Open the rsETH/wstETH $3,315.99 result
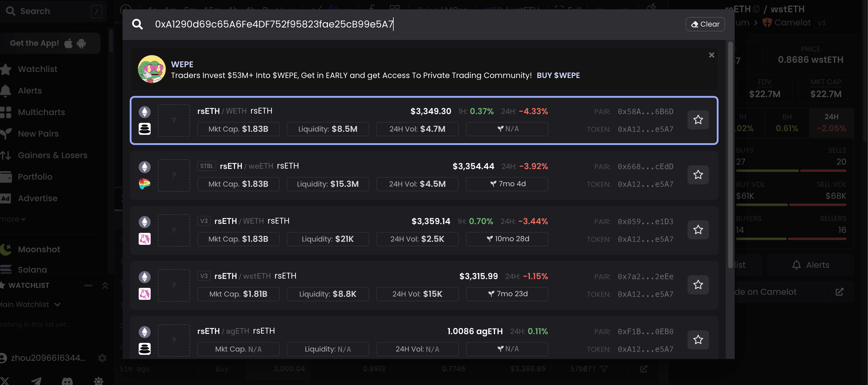The width and height of the screenshot is (868, 385). click(424, 285)
